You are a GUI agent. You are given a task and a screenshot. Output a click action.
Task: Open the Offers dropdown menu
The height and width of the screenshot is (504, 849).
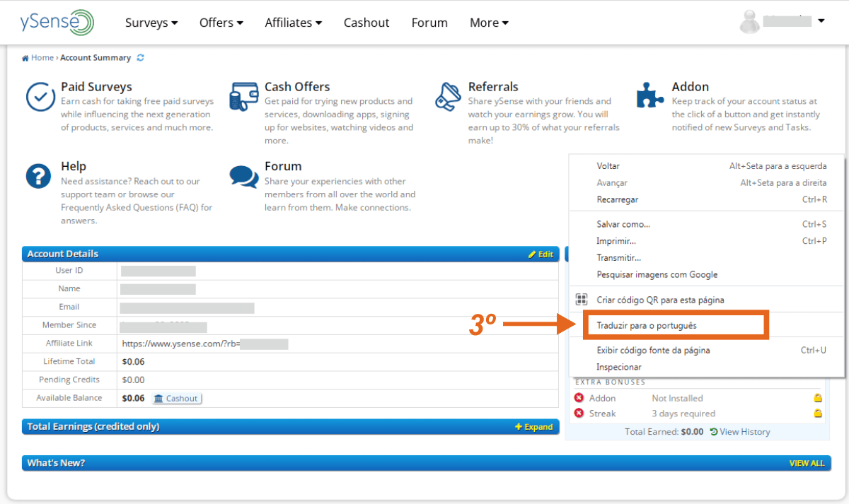point(221,23)
